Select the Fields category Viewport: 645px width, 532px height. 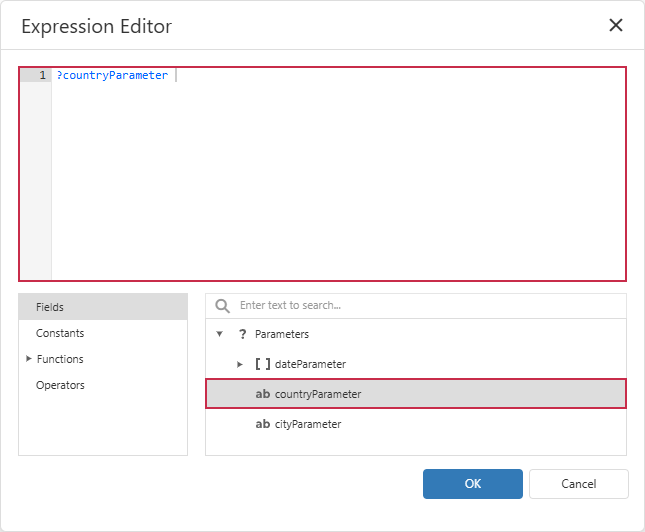[x=103, y=307]
